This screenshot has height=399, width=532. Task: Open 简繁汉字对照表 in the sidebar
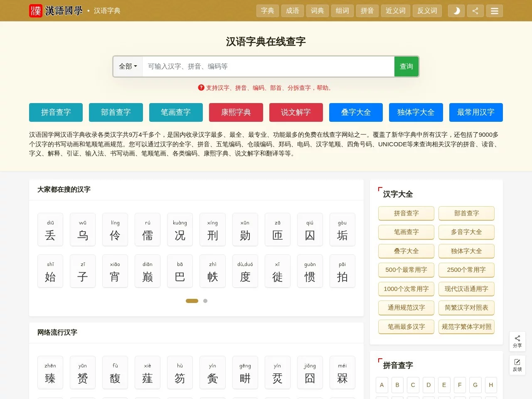466,308
